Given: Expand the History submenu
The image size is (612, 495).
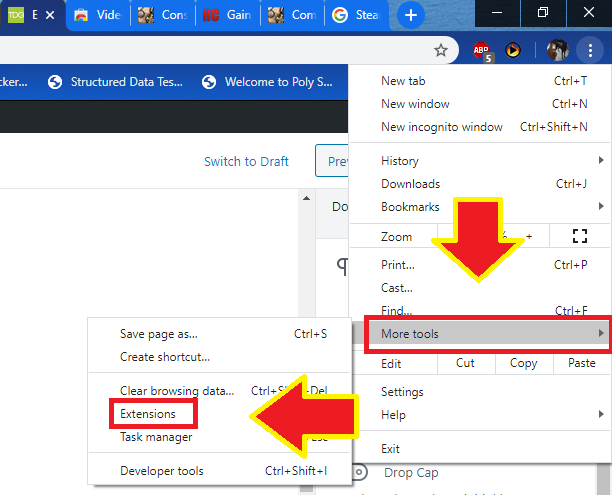Looking at the screenshot, I should [480, 161].
